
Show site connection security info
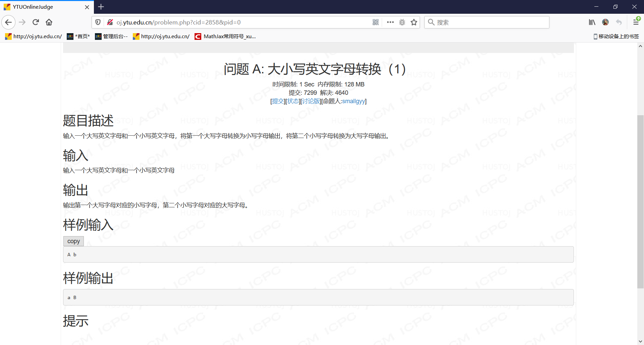[110, 22]
